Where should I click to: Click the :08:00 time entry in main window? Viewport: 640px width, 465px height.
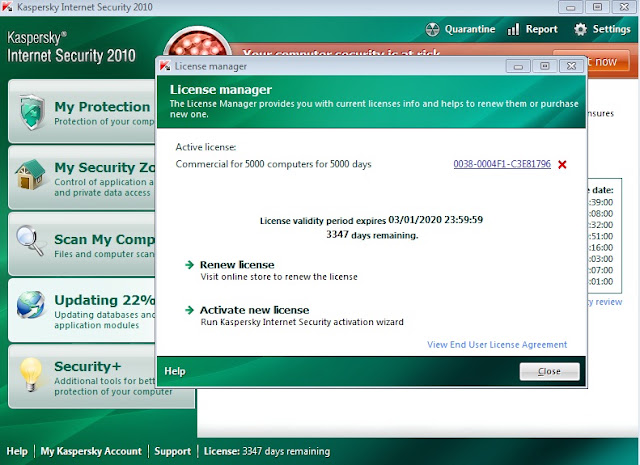pos(601,214)
